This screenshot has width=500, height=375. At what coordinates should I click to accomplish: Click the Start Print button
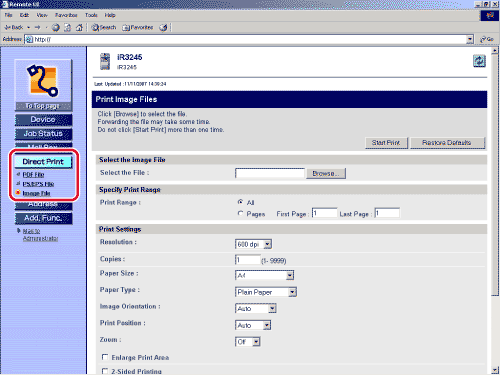tap(386, 143)
